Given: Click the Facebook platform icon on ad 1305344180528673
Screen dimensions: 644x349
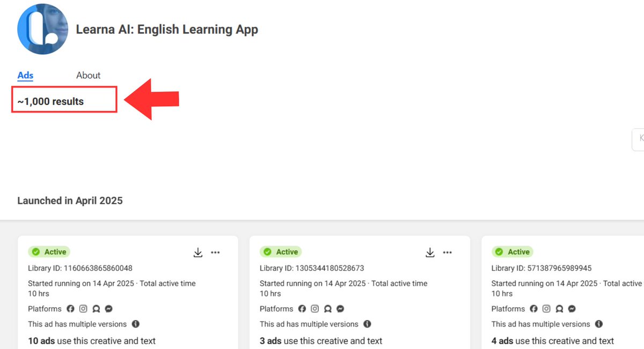Looking at the screenshot, I should [x=302, y=309].
